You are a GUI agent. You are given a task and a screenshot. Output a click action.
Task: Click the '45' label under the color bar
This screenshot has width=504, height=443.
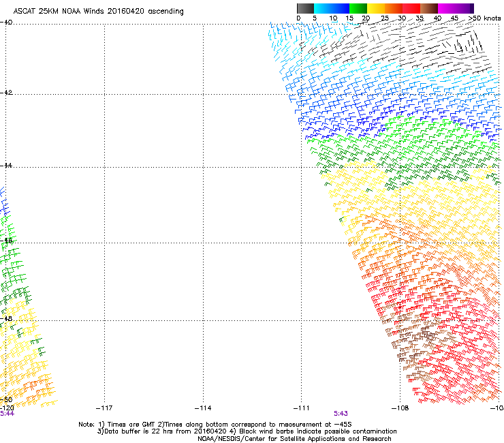pos(454,18)
